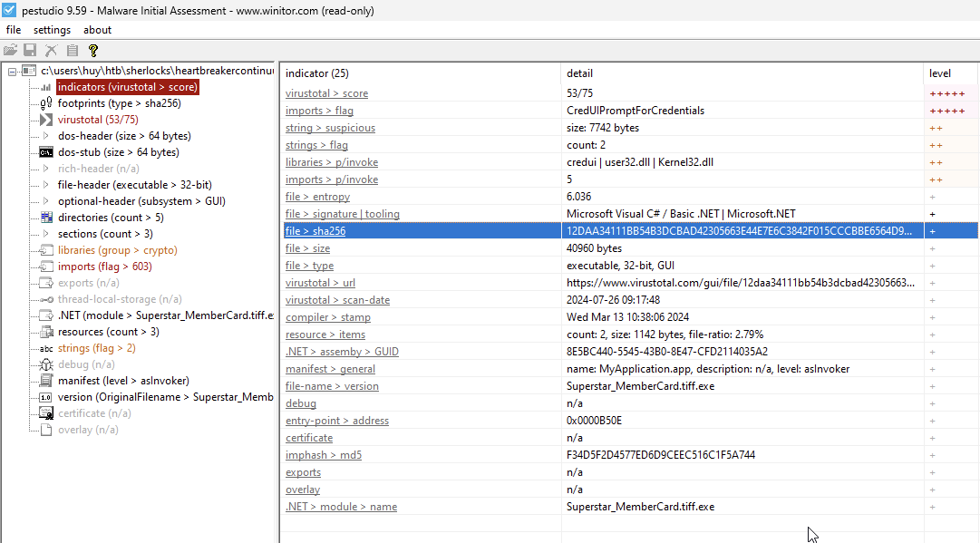Click the virustotal > url indicator link

[320, 283]
